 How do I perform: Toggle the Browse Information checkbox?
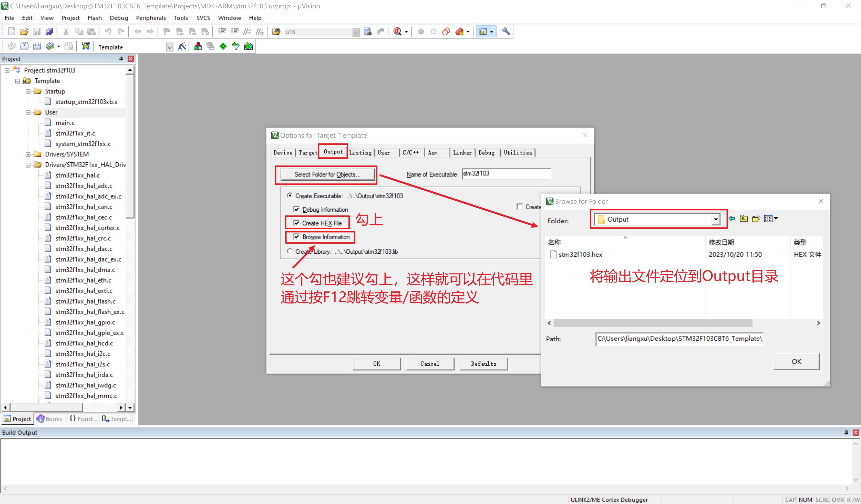pyautogui.click(x=297, y=237)
